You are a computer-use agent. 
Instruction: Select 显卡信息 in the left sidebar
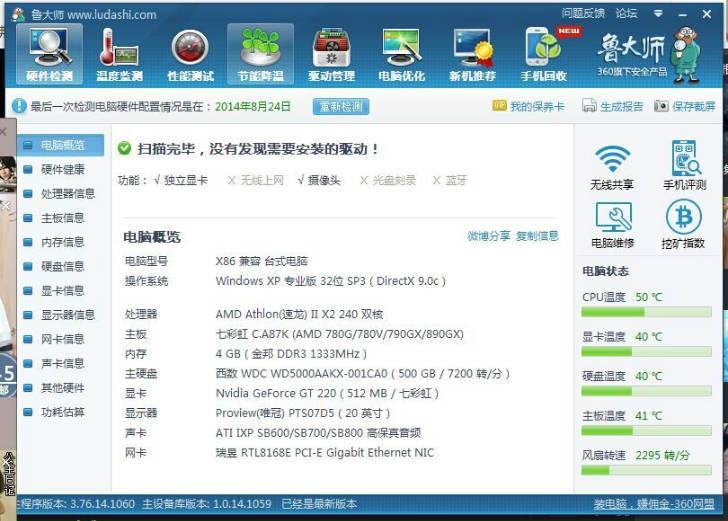coord(62,291)
